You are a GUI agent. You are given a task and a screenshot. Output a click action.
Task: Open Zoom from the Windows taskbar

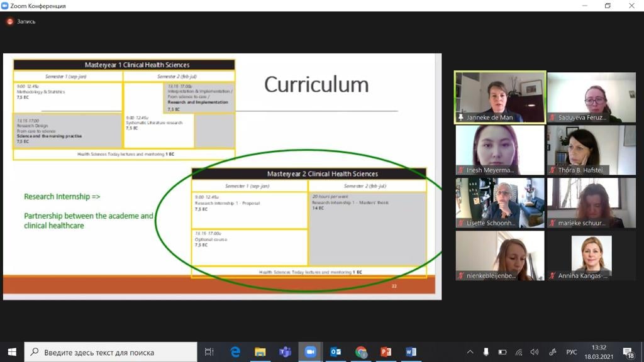tap(310, 352)
